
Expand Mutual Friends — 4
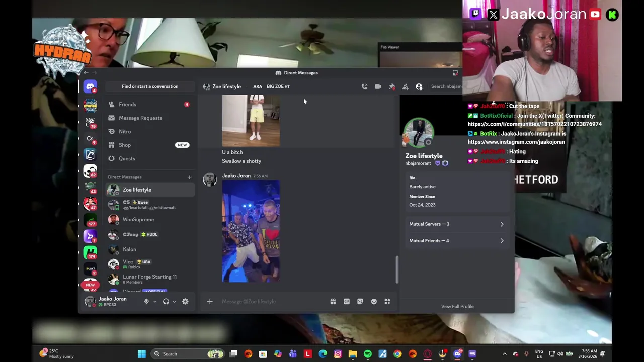click(457, 240)
